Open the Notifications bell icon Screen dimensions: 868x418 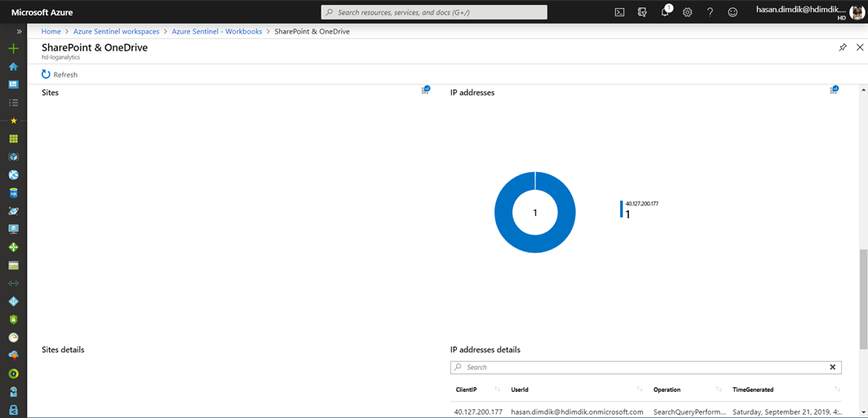[666, 11]
